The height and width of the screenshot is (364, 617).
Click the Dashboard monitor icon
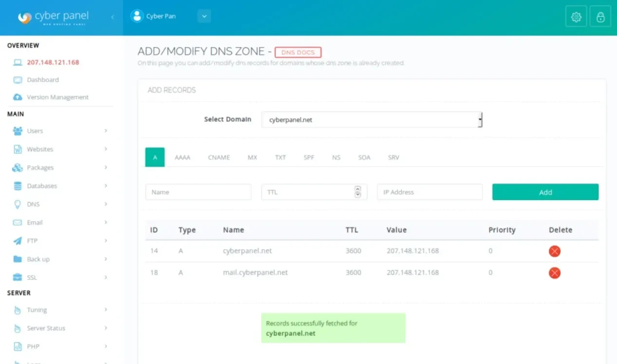[x=18, y=80]
